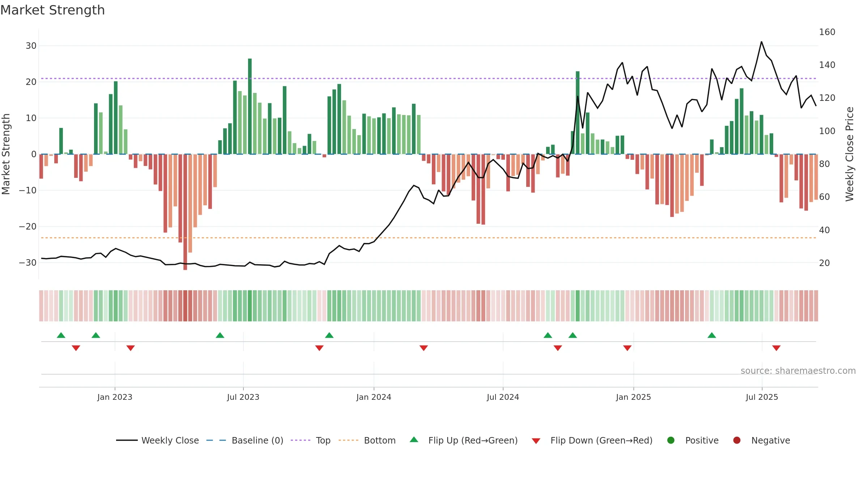Click the flip-down marker around Mar 2024
This screenshot has width=868, height=488.
coord(424,348)
